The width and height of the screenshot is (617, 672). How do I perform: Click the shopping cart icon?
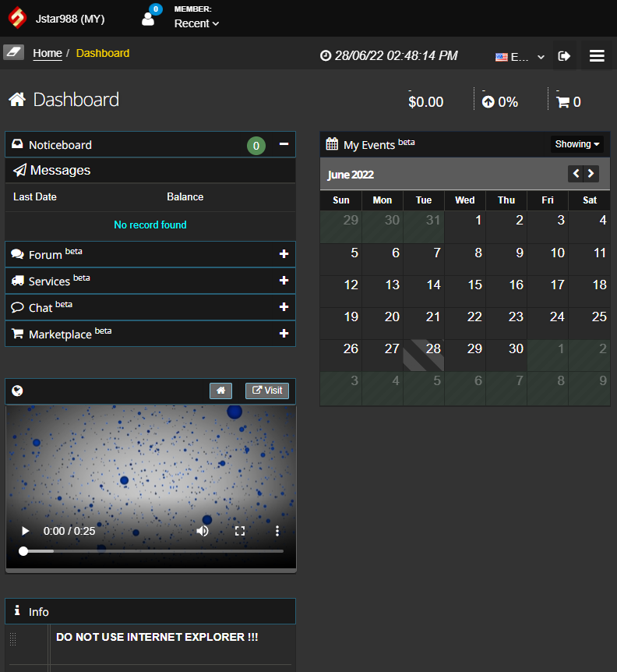pyautogui.click(x=562, y=102)
